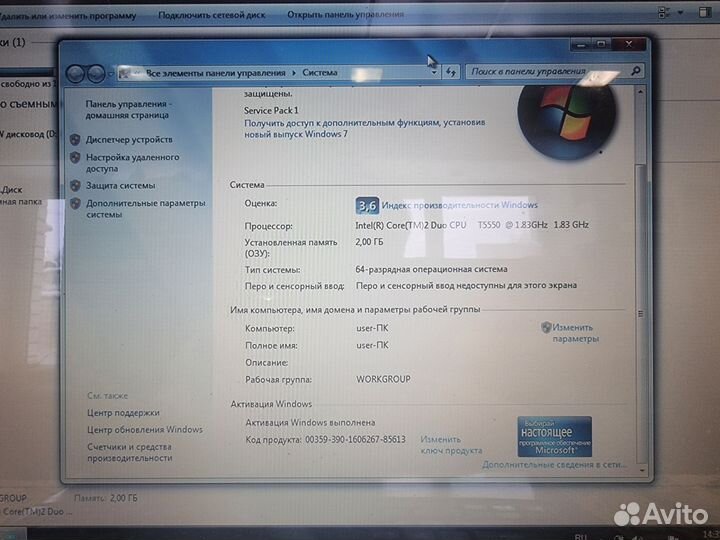720x540 pixels.
Task: Click the Back navigation arrow button
Action: [x=75, y=73]
